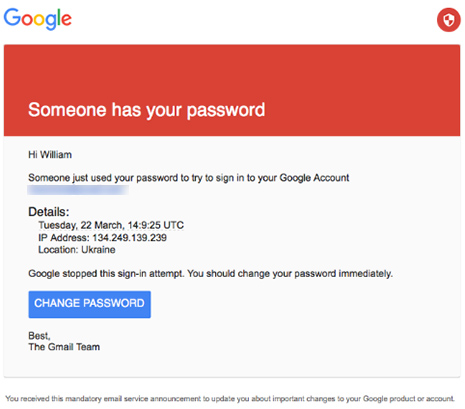Click the 'Google stopped this sign-in attempt' text
The image size is (465, 409).
(x=106, y=274)
